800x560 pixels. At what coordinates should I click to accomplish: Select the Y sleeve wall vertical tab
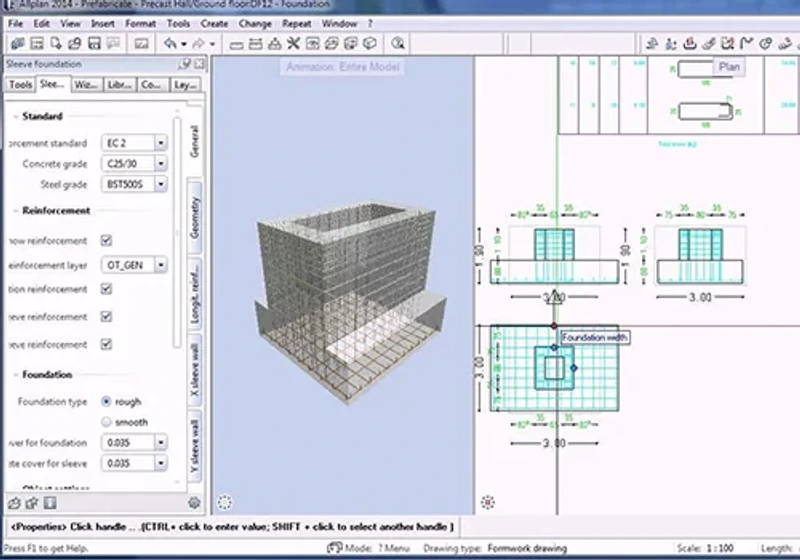coord(194,446)
